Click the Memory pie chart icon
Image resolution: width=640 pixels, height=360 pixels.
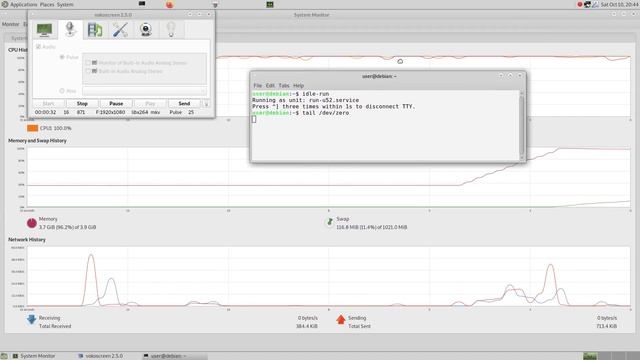pyautogui.click(x=32, y=223)
